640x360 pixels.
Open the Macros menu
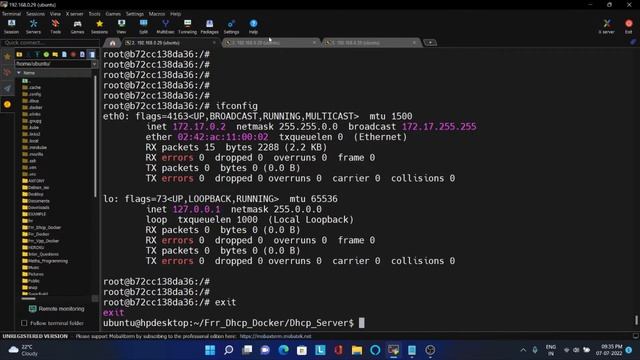157,14
